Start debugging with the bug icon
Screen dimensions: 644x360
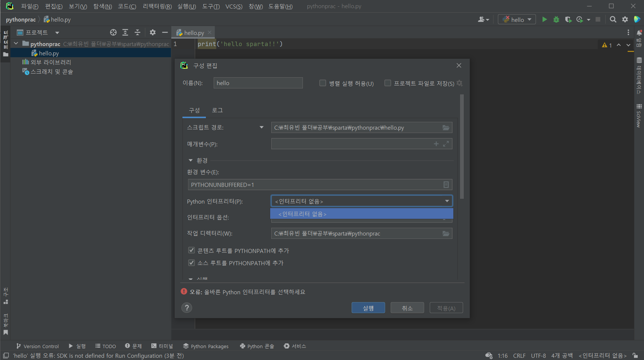pos(556,19)
